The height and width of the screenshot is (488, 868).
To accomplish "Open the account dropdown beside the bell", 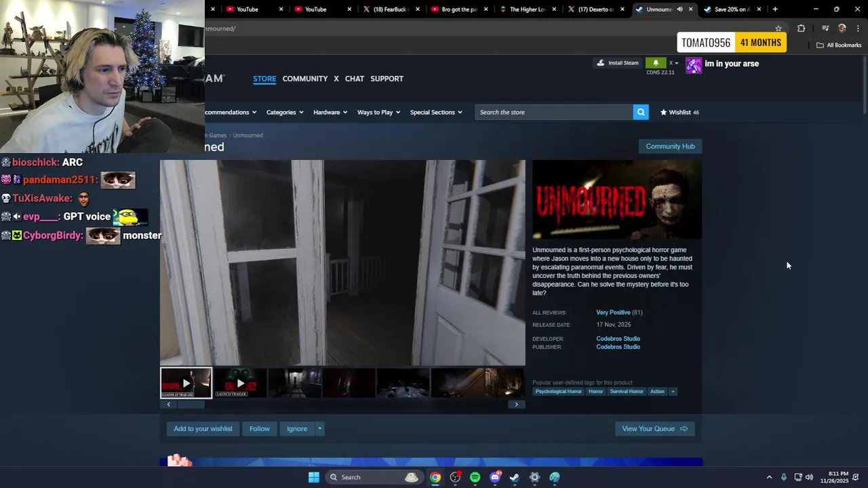I will pyautogui.click(x=673, y=63).
